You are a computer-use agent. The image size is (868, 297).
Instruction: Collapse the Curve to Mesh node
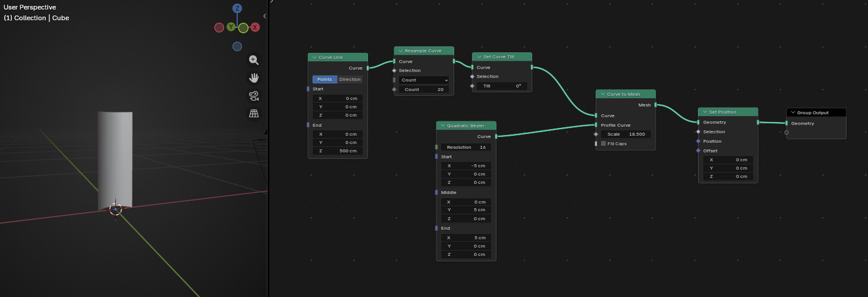603,94
